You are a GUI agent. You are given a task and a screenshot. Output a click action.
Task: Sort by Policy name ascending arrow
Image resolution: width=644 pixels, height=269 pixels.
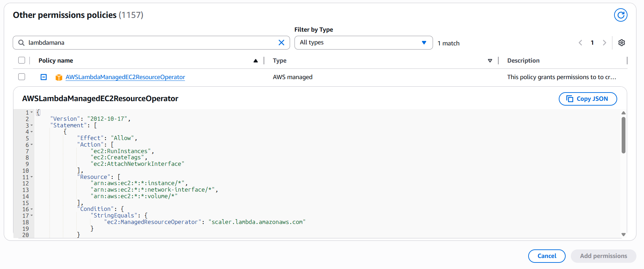click(255, 61)
